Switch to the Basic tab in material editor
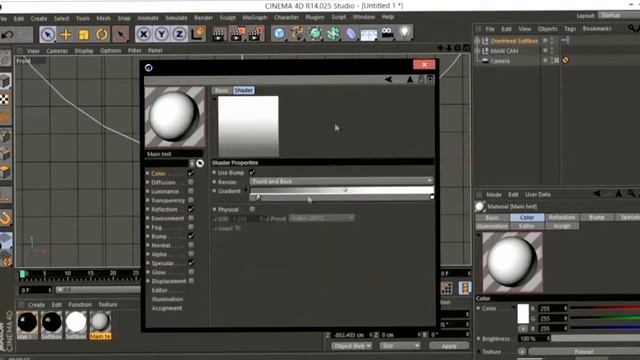This screenshot has height=360, width=640. pyautogui.click(x=221, y=90)
